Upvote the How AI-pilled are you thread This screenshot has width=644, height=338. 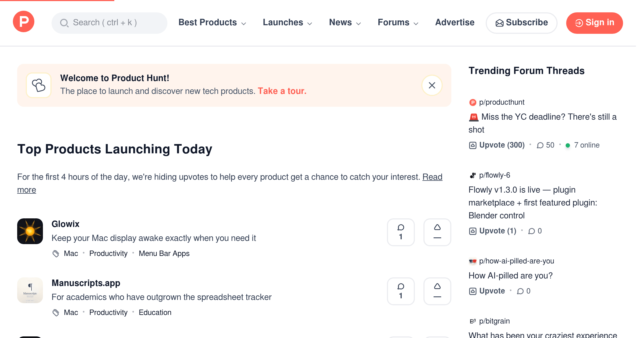487,291
